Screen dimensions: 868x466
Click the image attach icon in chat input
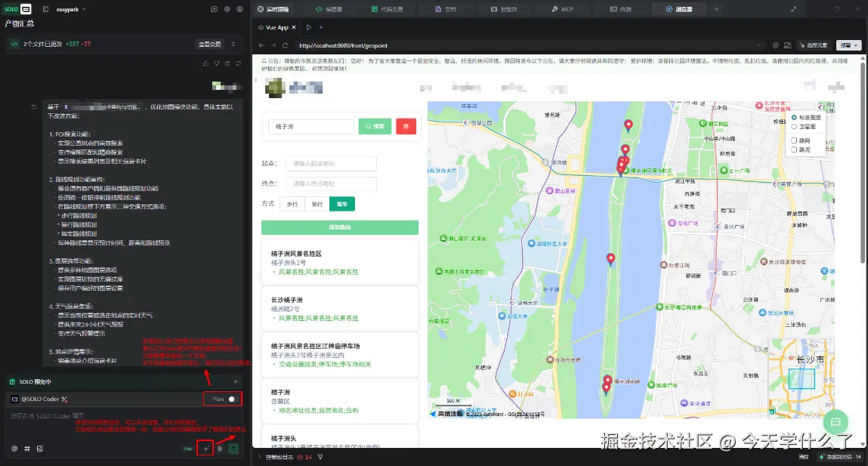40,449
